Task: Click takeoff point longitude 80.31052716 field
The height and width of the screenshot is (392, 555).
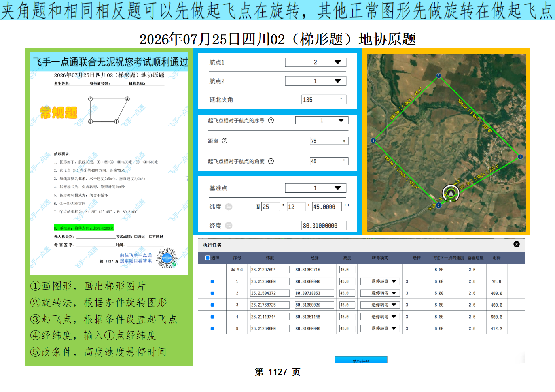Action: coord(314,269)
